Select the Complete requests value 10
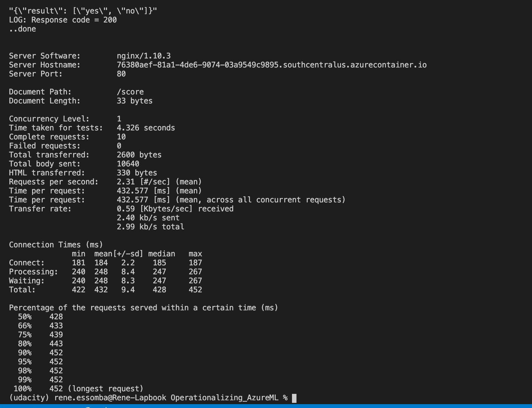The height and width of the screenshot is (408, 532). click(x=121, y=137)
